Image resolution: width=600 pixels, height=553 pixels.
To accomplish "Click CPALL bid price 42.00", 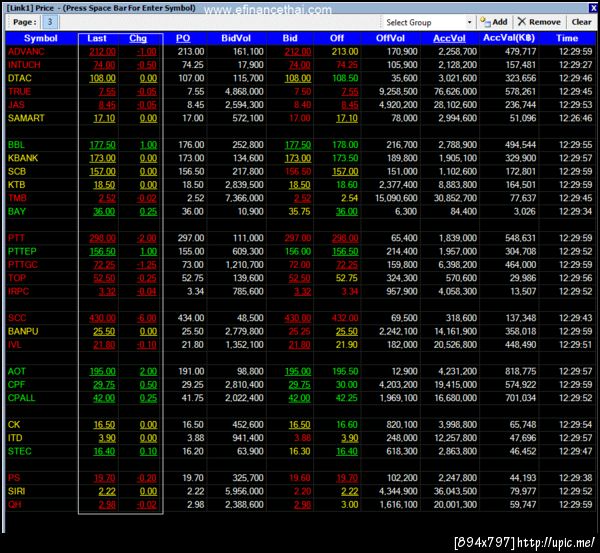I will [x=299, y=398].
